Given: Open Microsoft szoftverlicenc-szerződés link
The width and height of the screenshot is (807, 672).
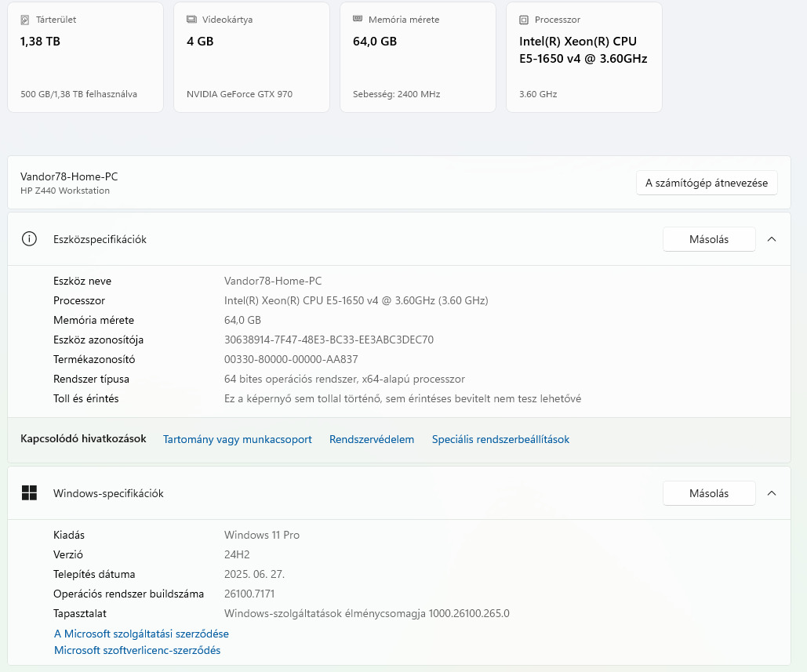Looking at the screenshot, I should pyautogui.click(x=137, y=650).
